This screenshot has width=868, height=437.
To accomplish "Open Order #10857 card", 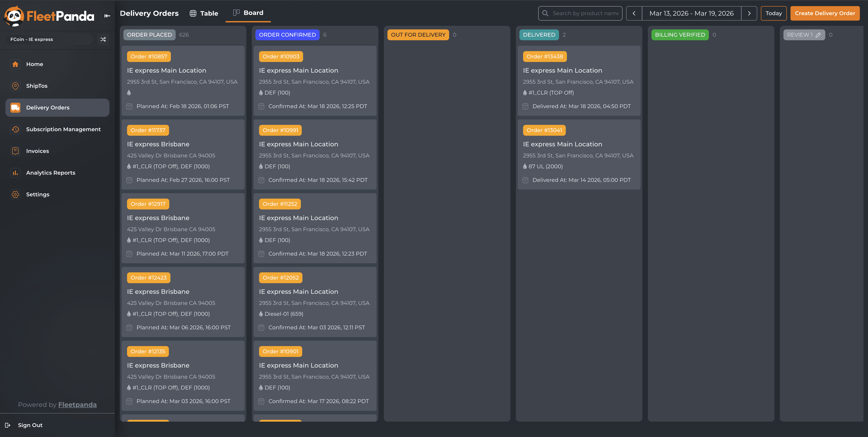I will (x=183, y=81).
